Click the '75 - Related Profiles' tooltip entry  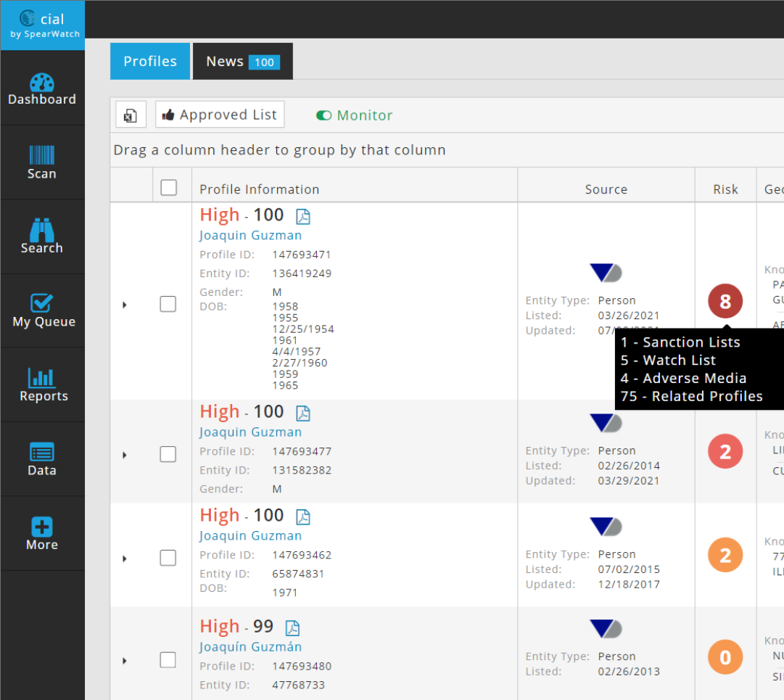click(691, 396)
